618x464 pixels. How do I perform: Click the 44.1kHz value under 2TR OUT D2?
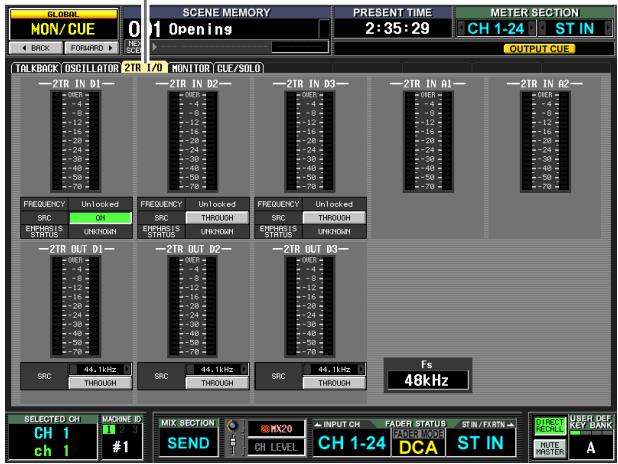217,369
